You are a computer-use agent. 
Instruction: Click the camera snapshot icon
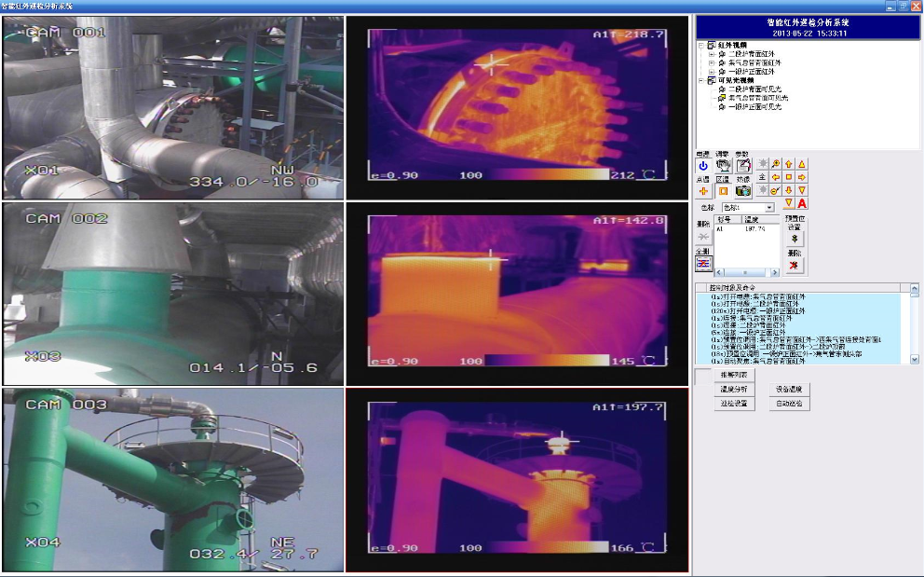tap(743, 191)
